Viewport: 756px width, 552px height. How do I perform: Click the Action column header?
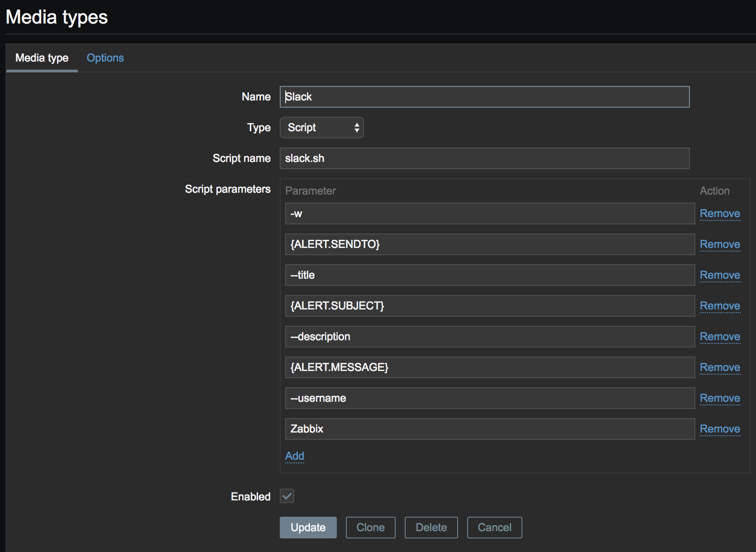point(715,191)
